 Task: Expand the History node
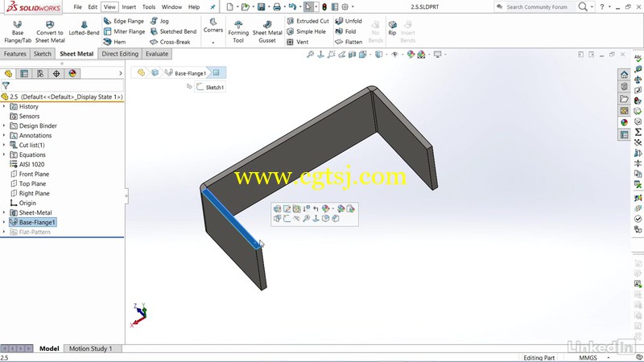tap(4, 106)
